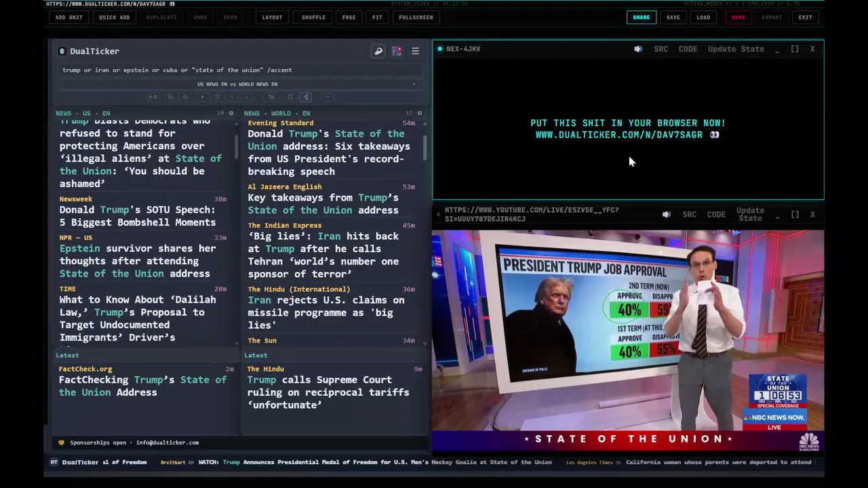Viewport: 868px width, 488px height.
Task: Click the zoom out magnifier icon
Action: pyautogui.click(x=170, y=97)
